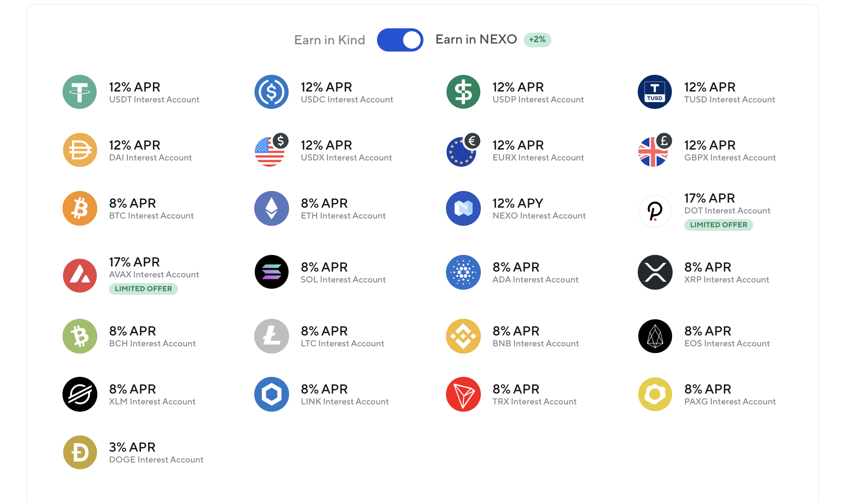The width and height of the screenshot is (868, 501).
Task: Click the Ethereum icon
Action: pos(271,208)
